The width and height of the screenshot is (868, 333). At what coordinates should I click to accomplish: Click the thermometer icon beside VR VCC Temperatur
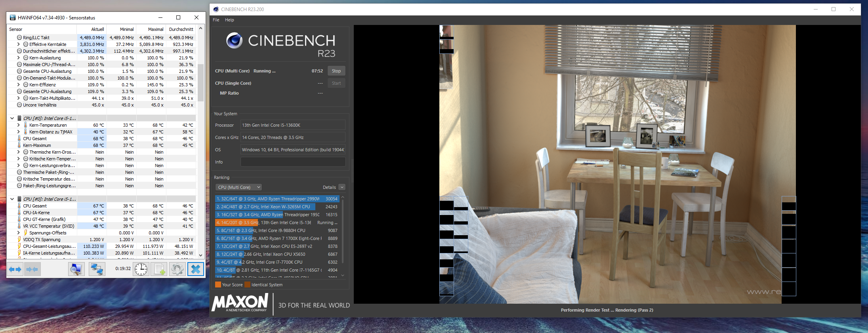(x=19, y=226)
